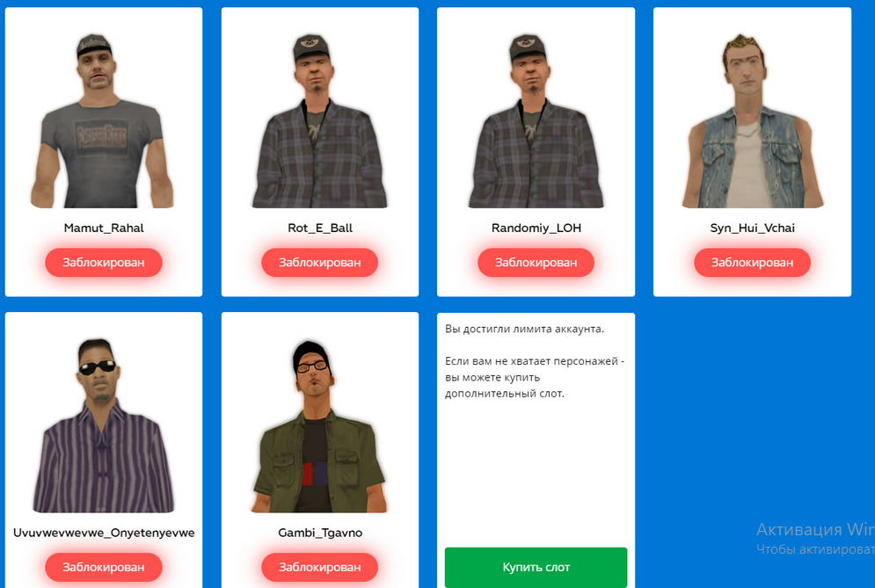Click Заблокирован button under Syn_Hui_Vchai
Viewport: 875px width, 588px height.
(752, 263)
